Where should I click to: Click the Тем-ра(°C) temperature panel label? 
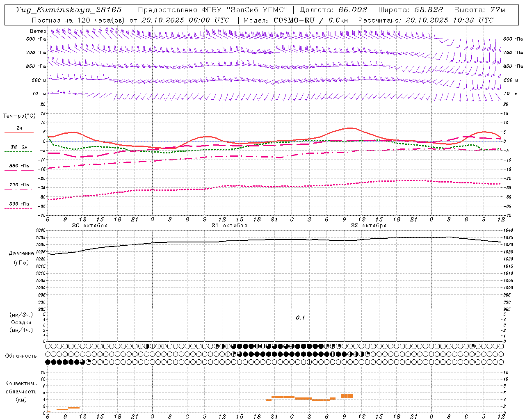coord(19,116)
